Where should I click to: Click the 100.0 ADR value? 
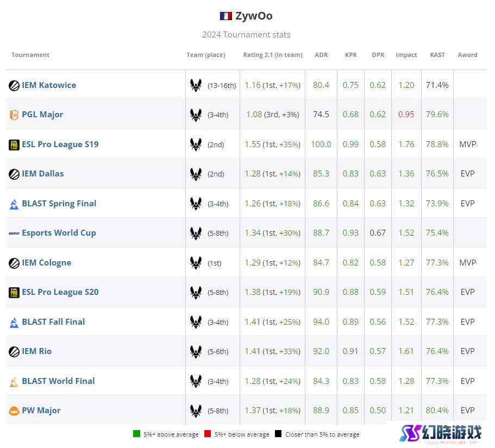point(321,144)
